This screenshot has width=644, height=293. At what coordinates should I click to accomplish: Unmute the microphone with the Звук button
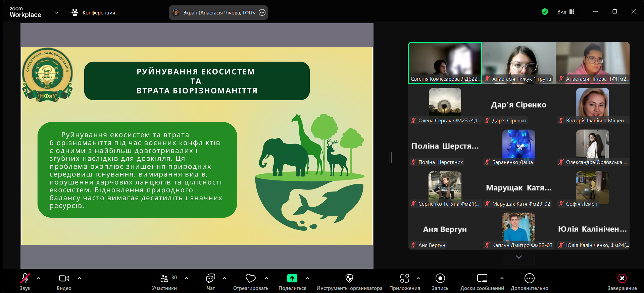click(25, 282)
